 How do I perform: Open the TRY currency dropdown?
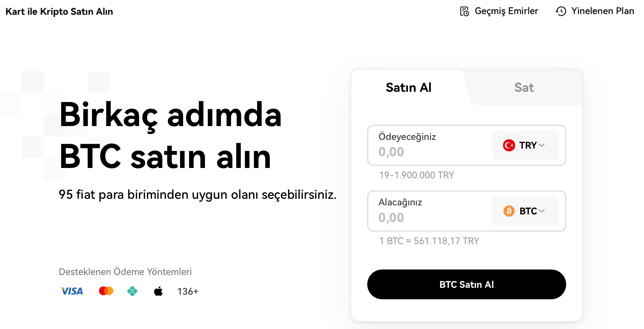[525, 145]
